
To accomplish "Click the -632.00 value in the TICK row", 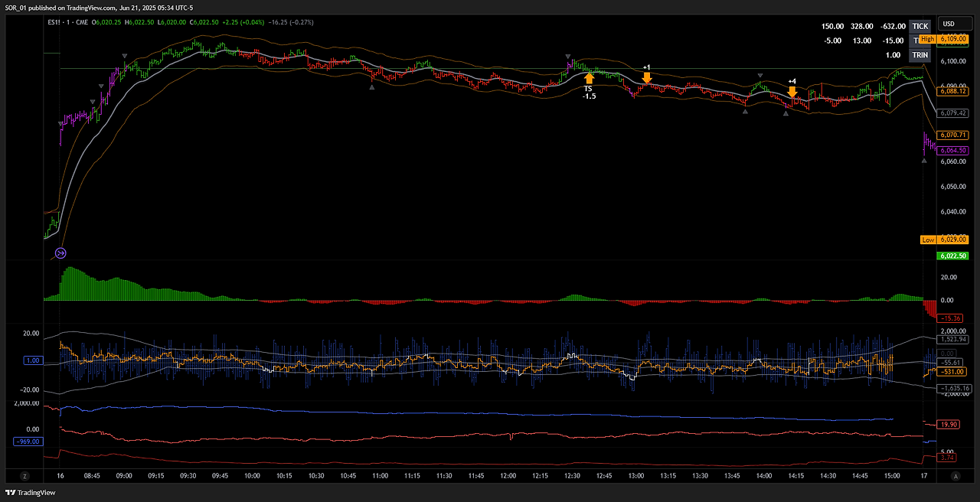I will tap(893, 26).
